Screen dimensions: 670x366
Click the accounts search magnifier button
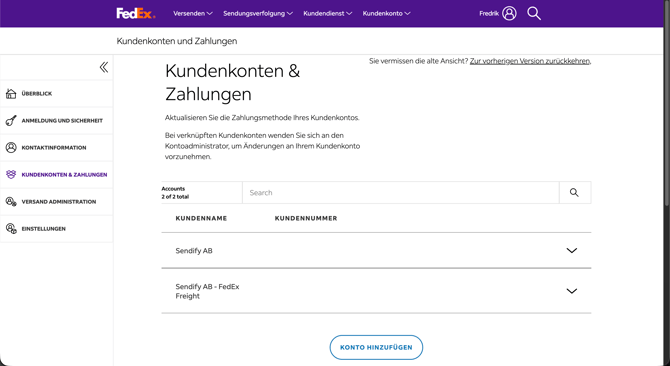pyautogui.click(x=575, y=193)
